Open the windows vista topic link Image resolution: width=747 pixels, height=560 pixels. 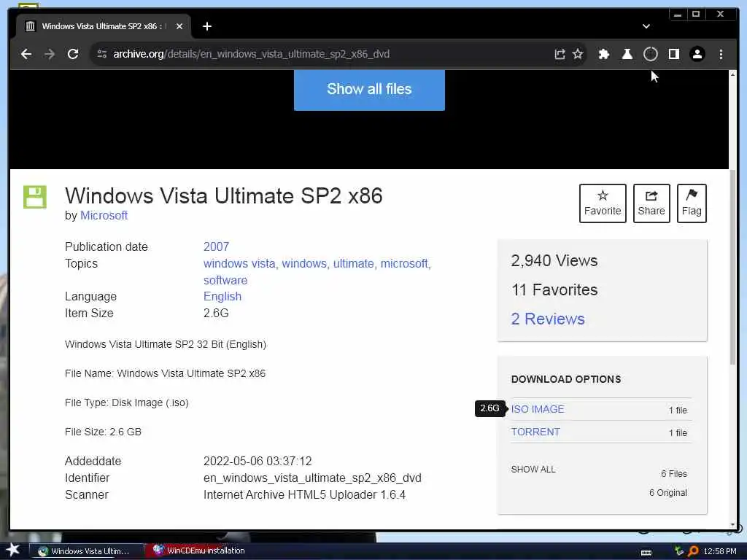pyautogui.click(x=239, y=263)
